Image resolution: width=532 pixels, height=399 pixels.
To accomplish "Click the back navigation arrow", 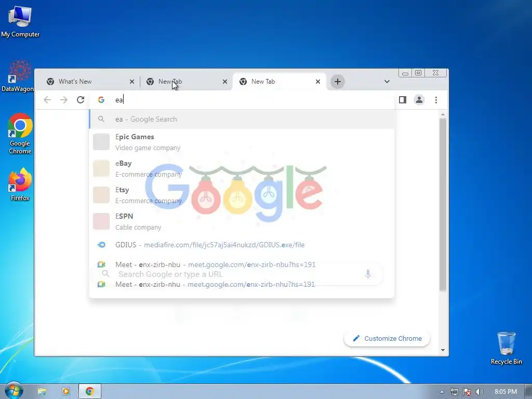I will [x=47, y=100].
